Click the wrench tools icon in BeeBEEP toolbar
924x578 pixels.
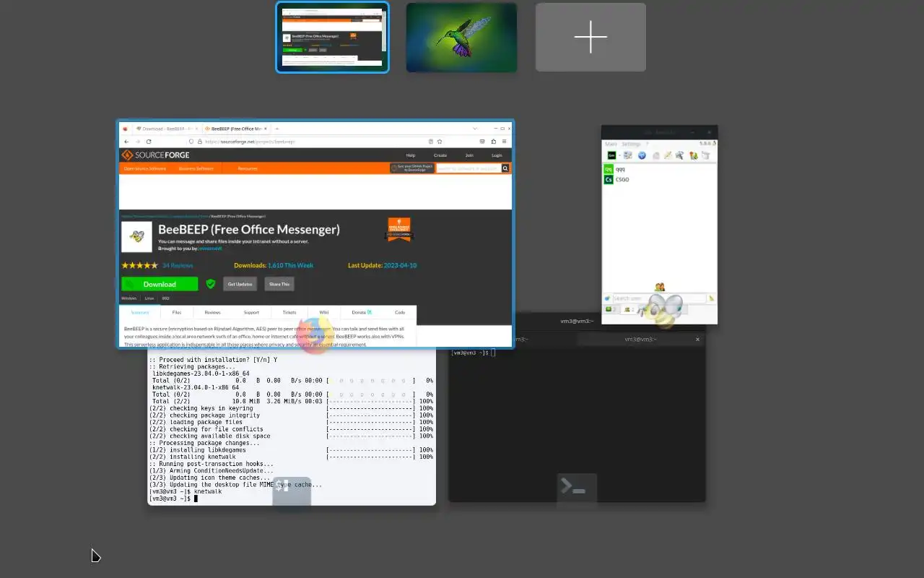pyautogui.click(x=681, y=155)
